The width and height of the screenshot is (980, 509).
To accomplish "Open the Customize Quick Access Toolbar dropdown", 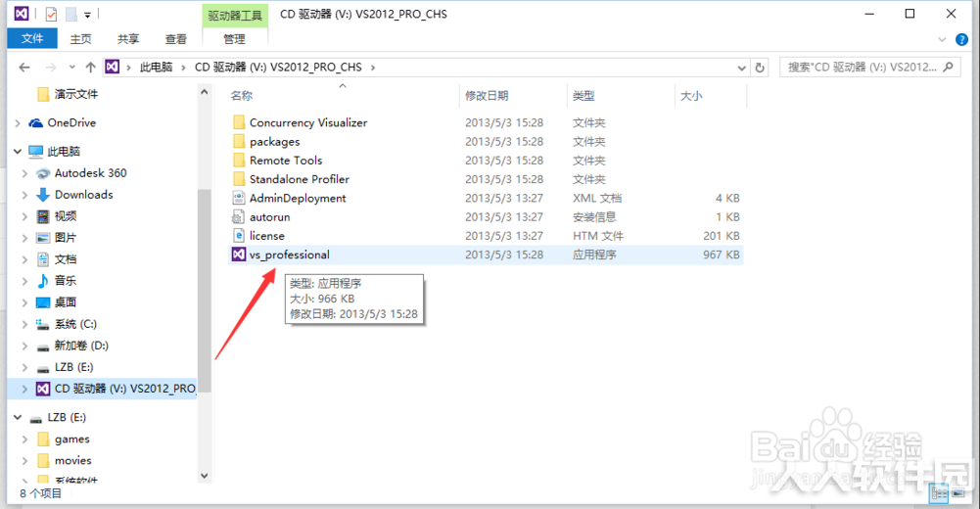I will tap(87, 15).
